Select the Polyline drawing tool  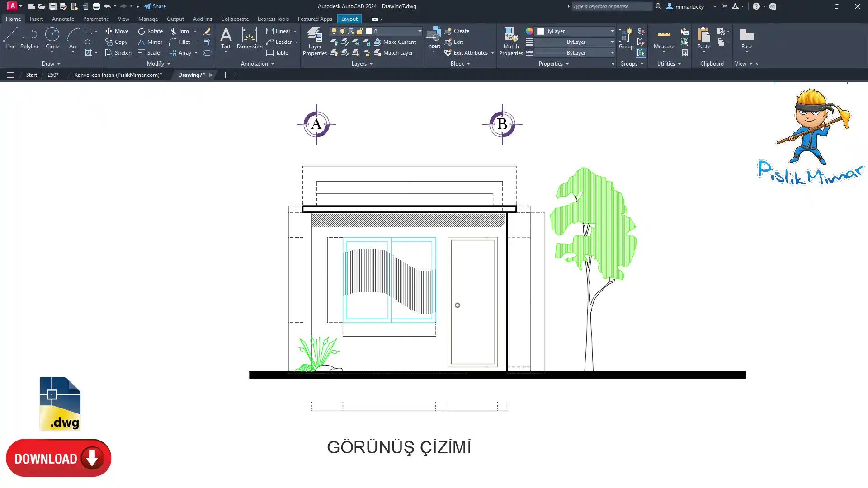(x=29, y=38)
